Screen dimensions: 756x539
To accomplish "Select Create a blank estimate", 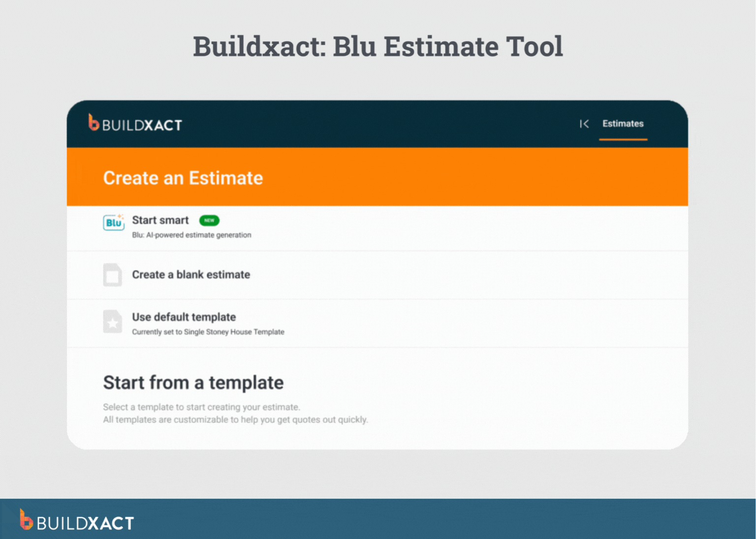I will pyautogui.click(x=190, y=274).
